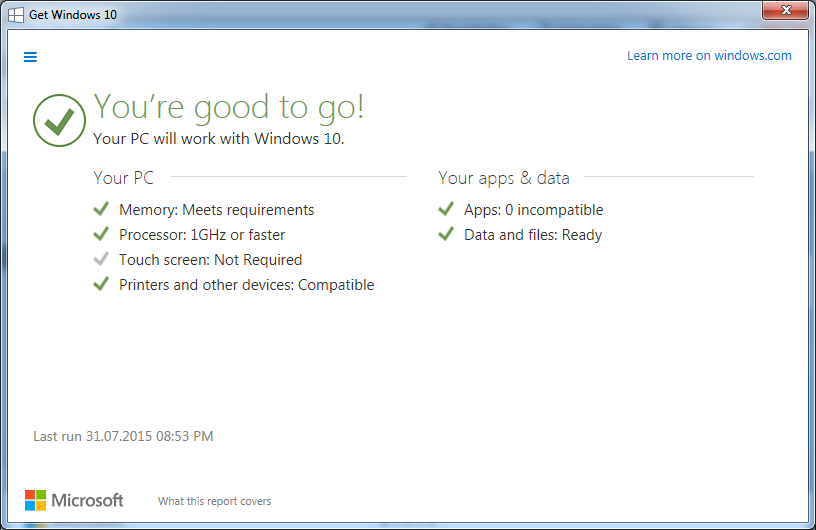Screen dimensions: 816x530
Task: Click the 'Get Windows 10' window title
Action: [73, 15]
